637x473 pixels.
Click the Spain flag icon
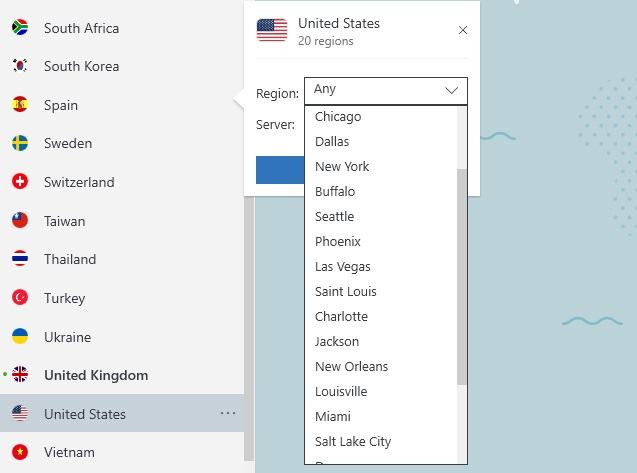click(x=20, y=104)
